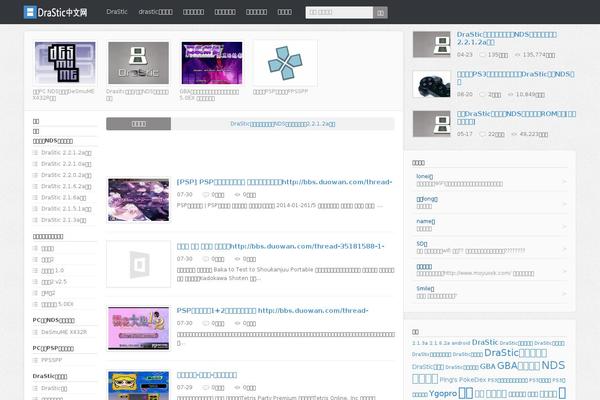The image size is (600, 400).
Task: Open pink 1+2 game thumbnail
Action: pos(139,328)
